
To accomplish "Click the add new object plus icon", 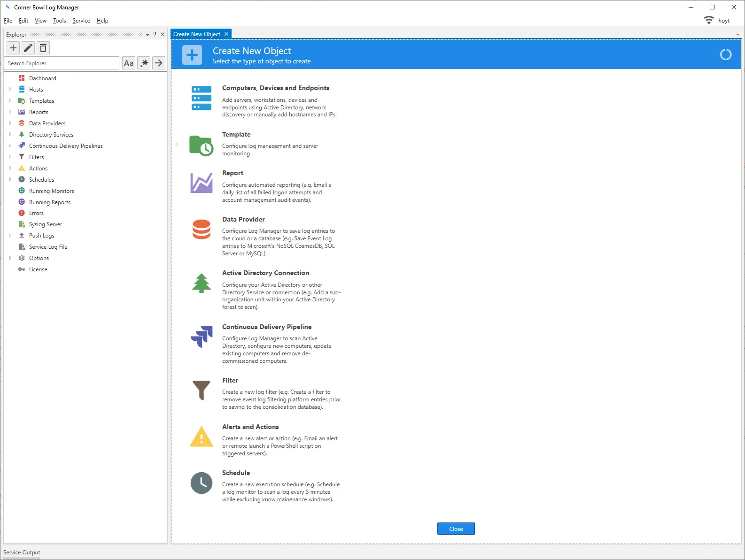I will pos(13,48).
